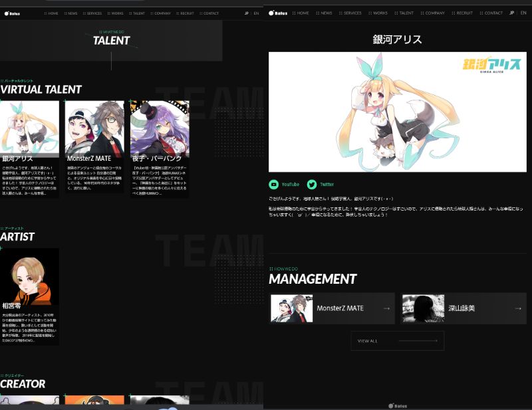
Task: Click YouTube text link
Action: [291, 184]
